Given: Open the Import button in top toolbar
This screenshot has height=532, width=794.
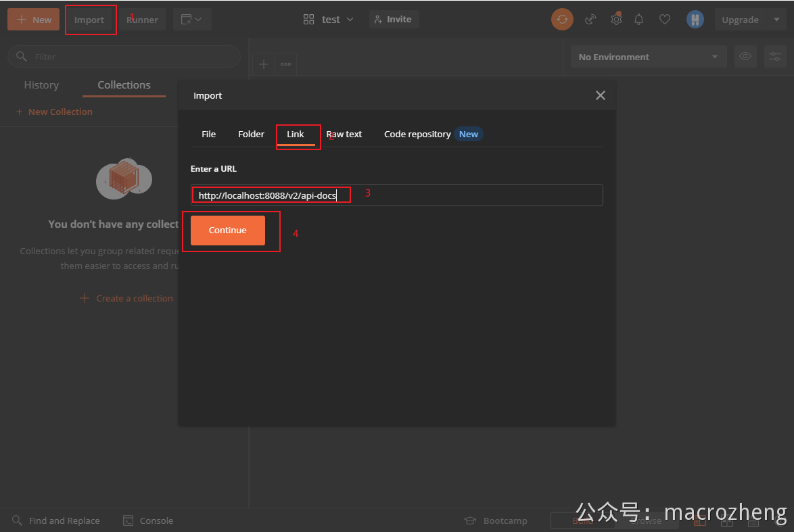Looking at the screenshot, I should point(89,20).
